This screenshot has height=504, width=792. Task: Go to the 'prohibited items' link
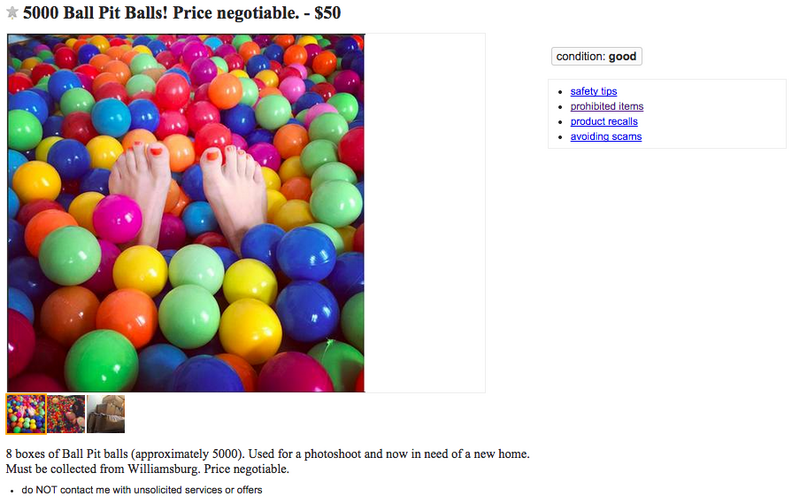pos(606,107)
